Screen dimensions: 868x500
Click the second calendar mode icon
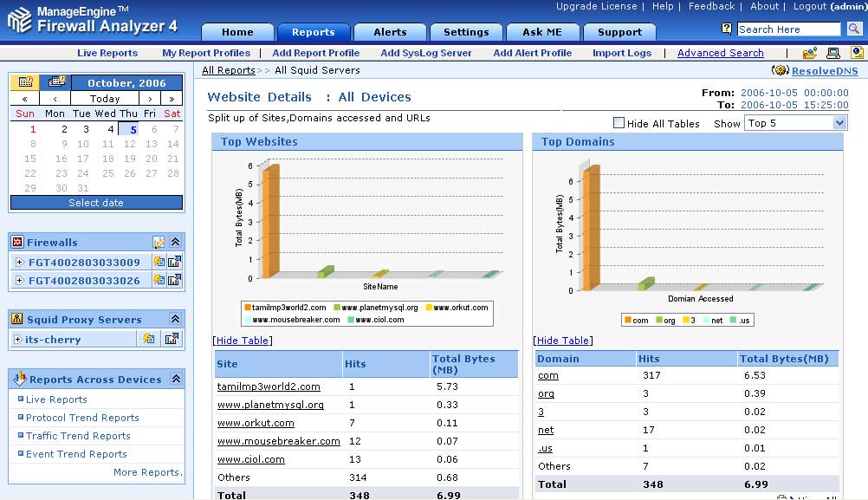coord(56,82)
